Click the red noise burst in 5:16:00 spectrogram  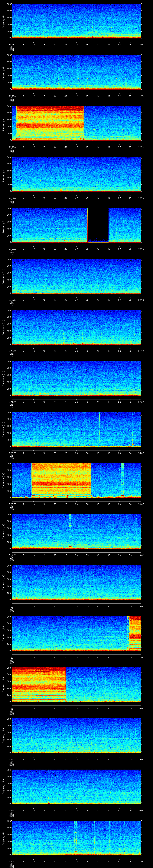tap(50, 123)
